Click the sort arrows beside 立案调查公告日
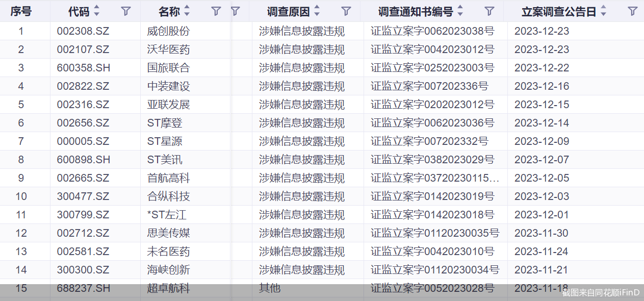The image size is (644, 301). pos(603,11)
